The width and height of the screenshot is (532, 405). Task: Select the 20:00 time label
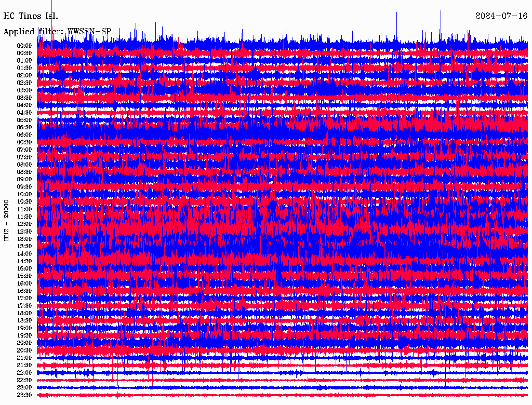[x=24, y=343]
